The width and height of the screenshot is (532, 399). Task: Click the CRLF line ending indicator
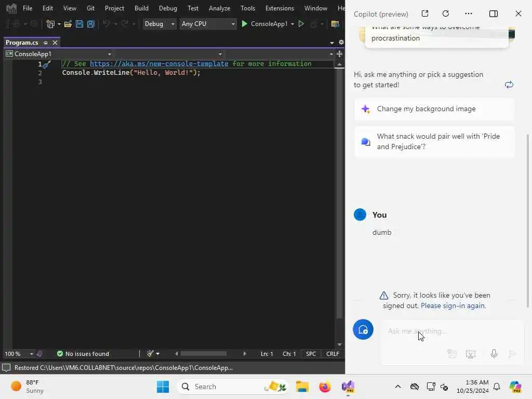point(332,354)
